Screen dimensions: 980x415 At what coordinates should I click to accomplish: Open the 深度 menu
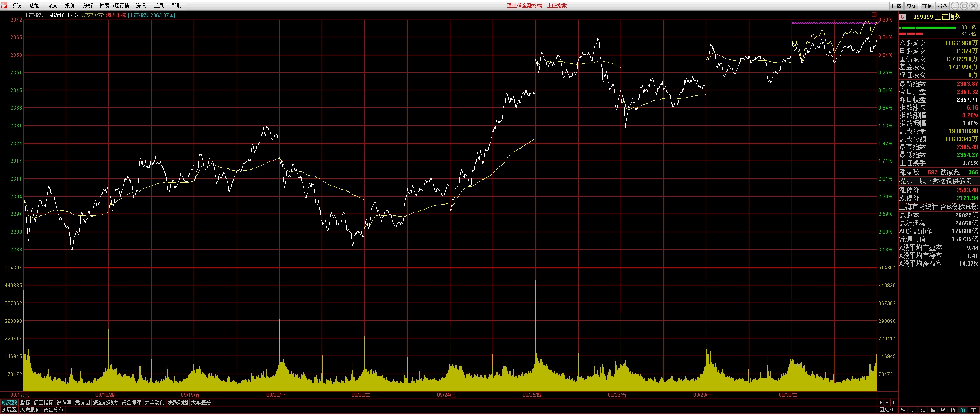click(x=52, y=6)
